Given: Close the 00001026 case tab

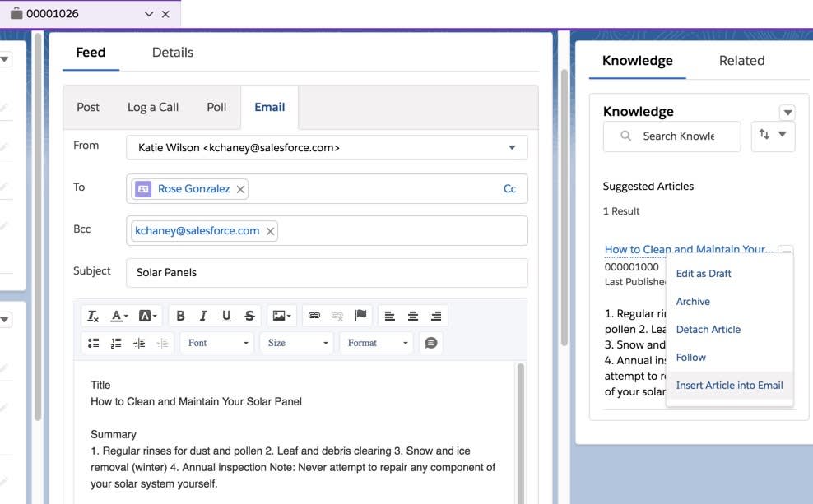Looking at the screenshot, I should 165,14.
